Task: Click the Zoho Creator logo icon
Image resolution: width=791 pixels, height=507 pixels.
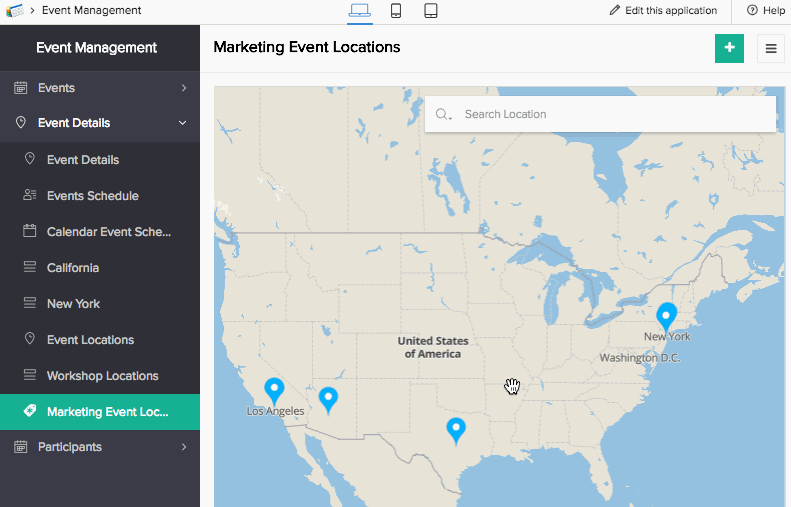Action: tap(15, 10)
